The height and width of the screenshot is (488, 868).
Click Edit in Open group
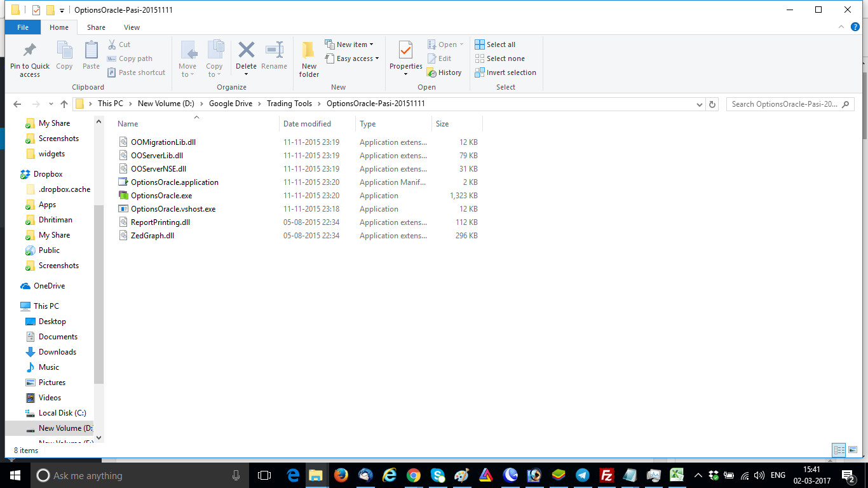coord(439,58)
